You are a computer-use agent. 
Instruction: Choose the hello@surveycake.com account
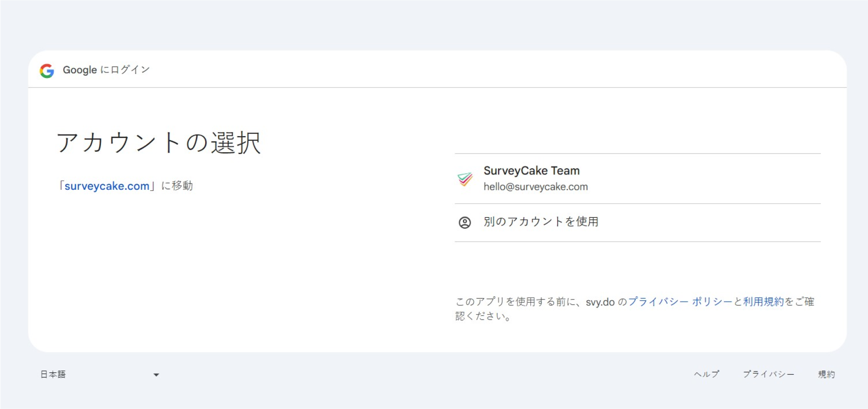tap(637, 178)
